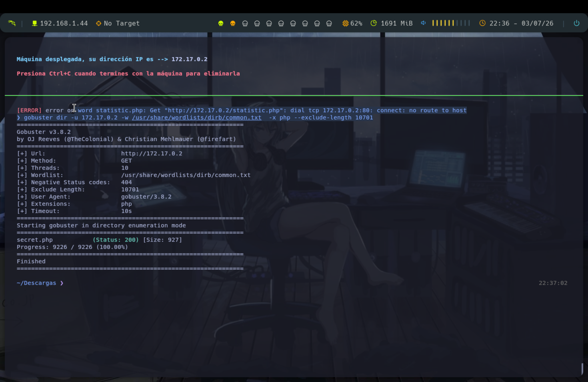The width and height of the screenshot is (588, 382).
Task: Switch to the yellow-green skull workspace
Action: tap(221, 23)
